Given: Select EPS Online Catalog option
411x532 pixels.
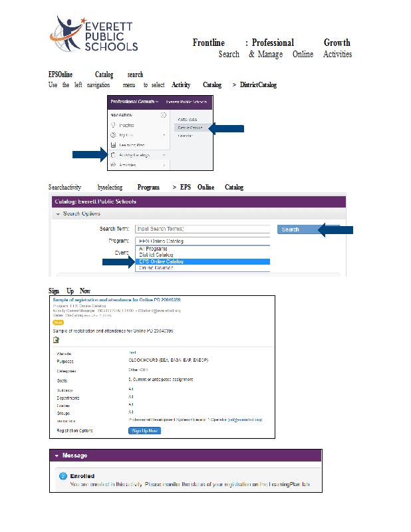Looking at the screenshot, I should click(203, 261).
